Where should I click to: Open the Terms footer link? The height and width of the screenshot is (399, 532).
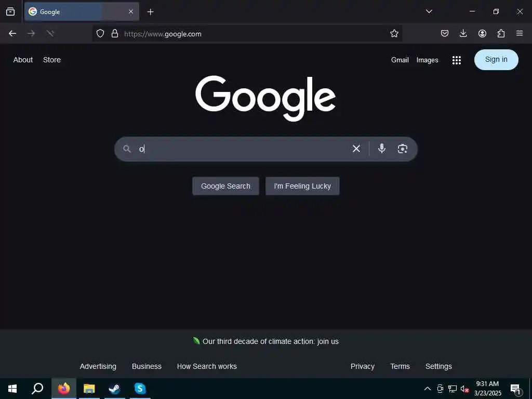(400, 366)
